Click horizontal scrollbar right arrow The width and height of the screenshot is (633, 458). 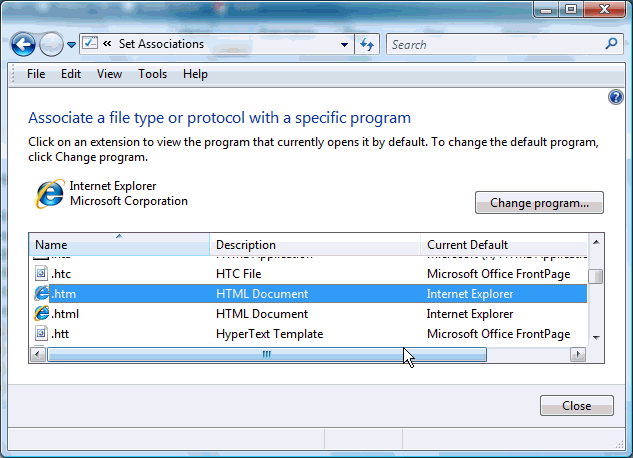click(x=578, y=355)
